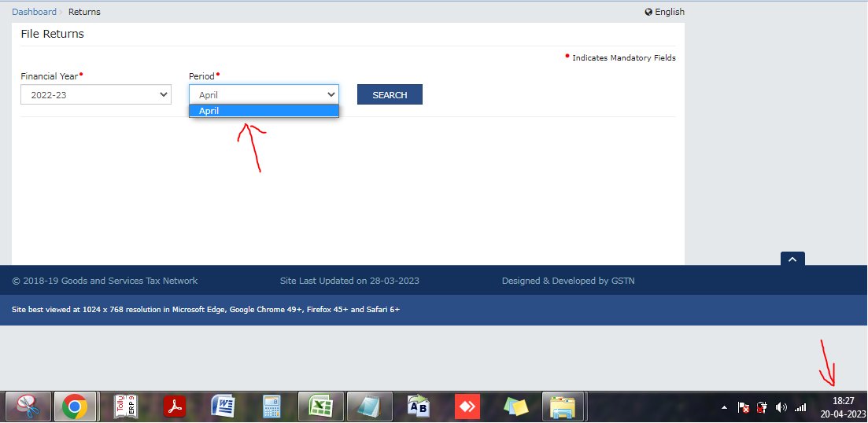868x423 pixels.
Task: Click the Returns breadcrumb text
Action: click(85, 12)
